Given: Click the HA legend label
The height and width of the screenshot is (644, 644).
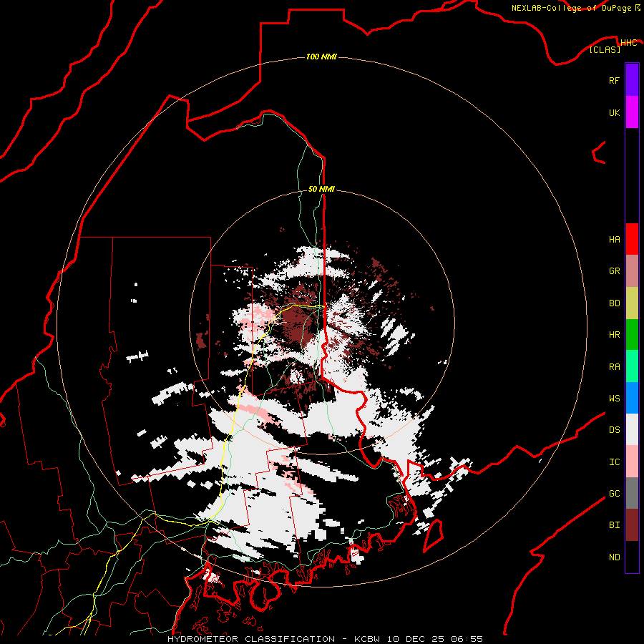Looking at the screenshot, I should [x=614, y=239].
